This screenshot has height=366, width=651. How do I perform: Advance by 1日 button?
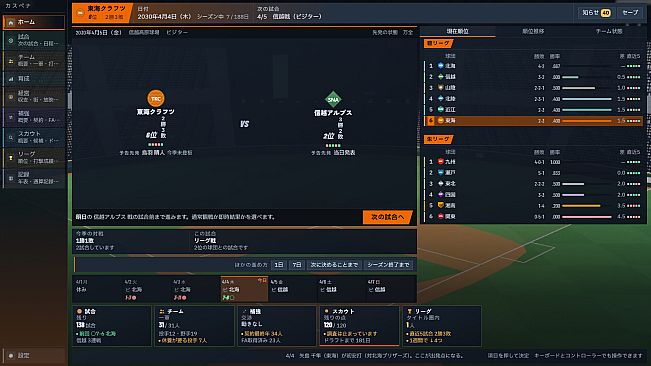tap(279, 265)
